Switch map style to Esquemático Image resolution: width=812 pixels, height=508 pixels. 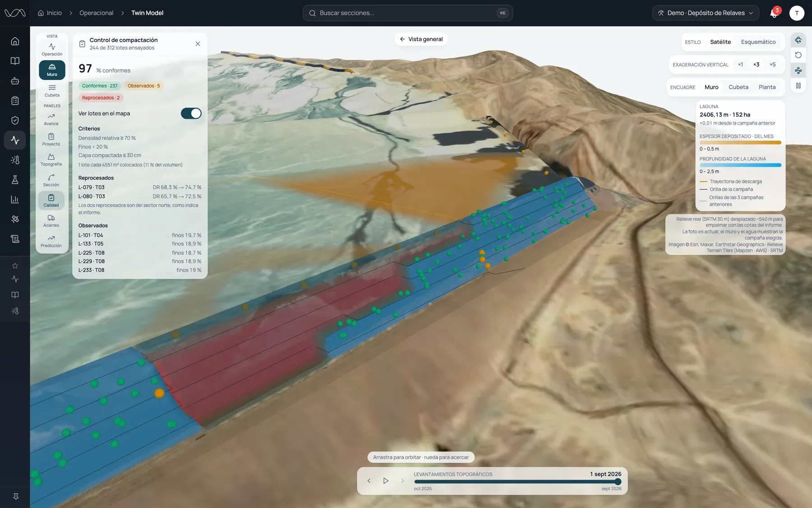758,42
